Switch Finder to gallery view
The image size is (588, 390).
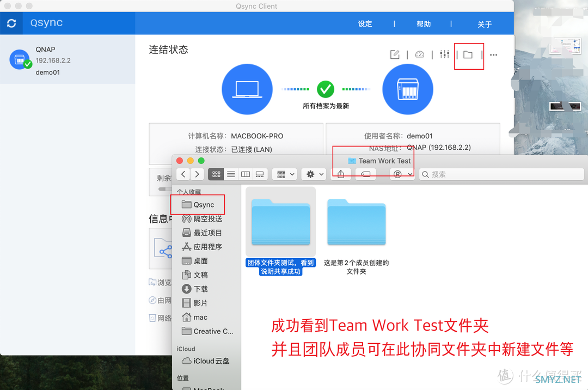(x=260, y=174)
